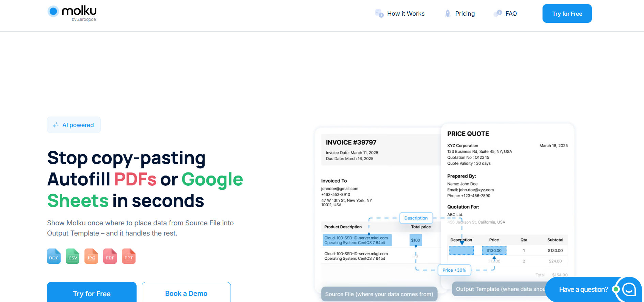
Task: Open the How it Works menu item
Action: 406,14
